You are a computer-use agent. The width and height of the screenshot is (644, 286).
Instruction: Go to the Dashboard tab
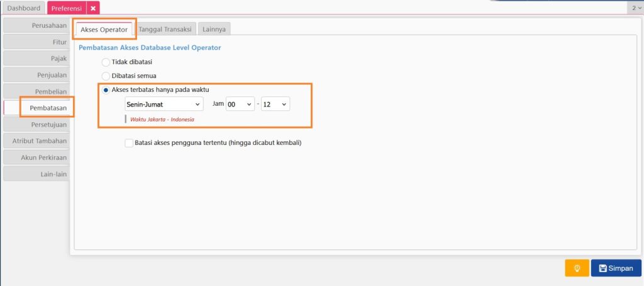pos(24,8)
